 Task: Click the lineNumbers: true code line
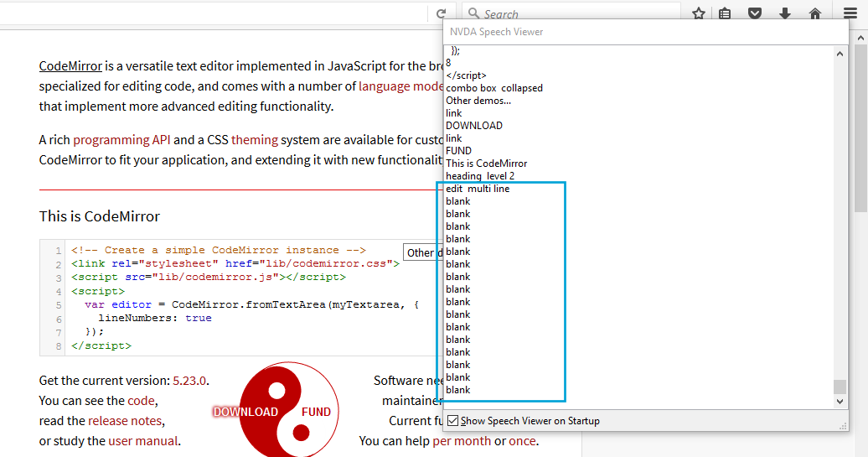[x=155, y=318]
